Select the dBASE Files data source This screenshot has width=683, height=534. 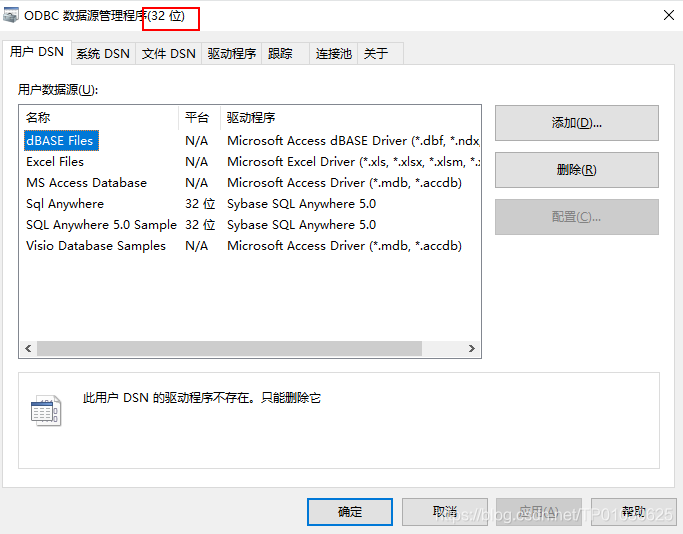(x=61, y=141)
